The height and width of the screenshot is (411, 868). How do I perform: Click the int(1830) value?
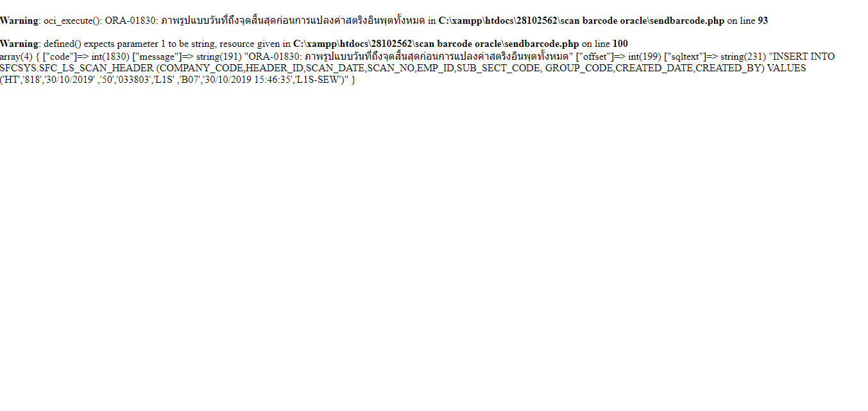[x=110, y=57]
